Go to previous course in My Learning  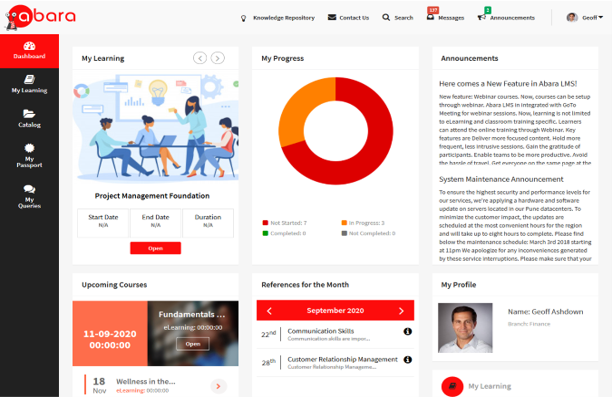tap(200, 58)
